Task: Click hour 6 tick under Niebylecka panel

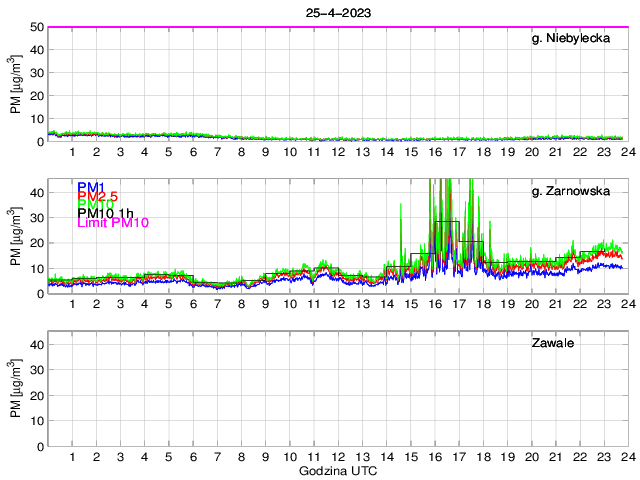Action: click(x=193, y=152)
